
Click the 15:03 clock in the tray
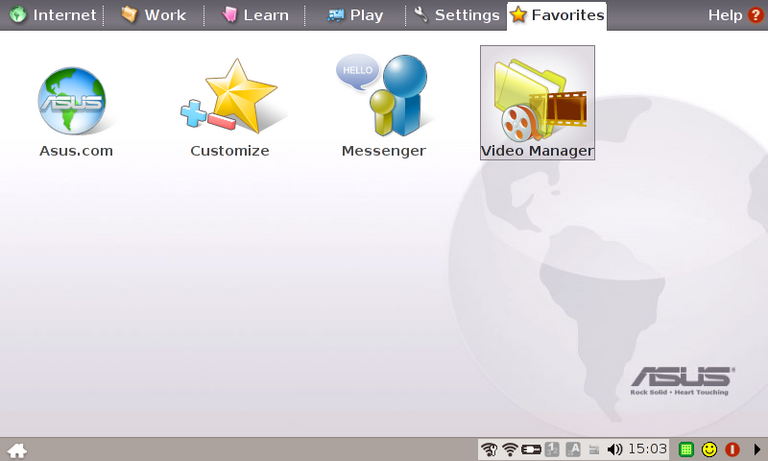click(648, 449)
